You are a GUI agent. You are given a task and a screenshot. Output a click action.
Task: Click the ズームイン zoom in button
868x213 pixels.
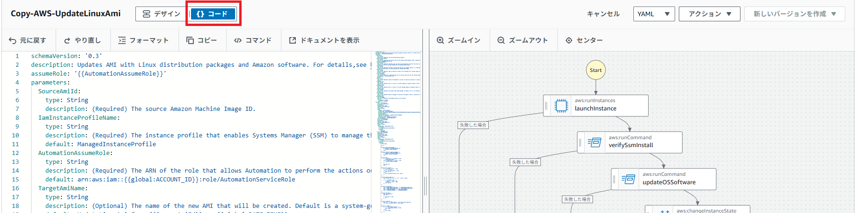[459, 40]
